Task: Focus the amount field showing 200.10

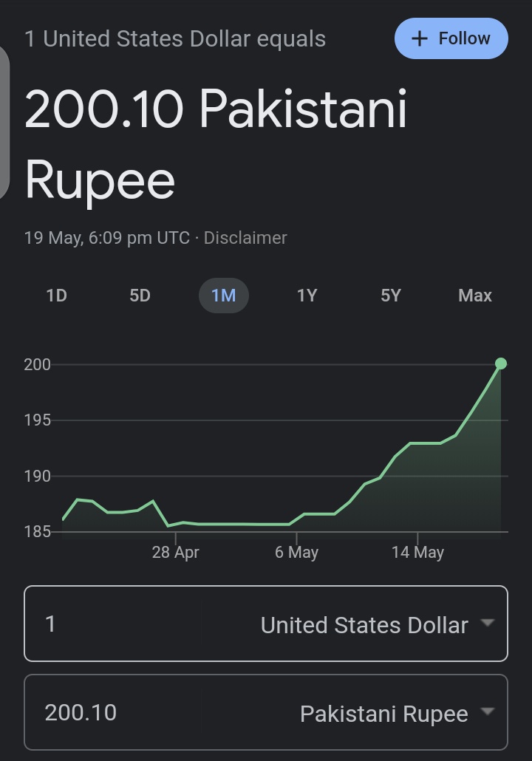Action: [x=112, y=712]
